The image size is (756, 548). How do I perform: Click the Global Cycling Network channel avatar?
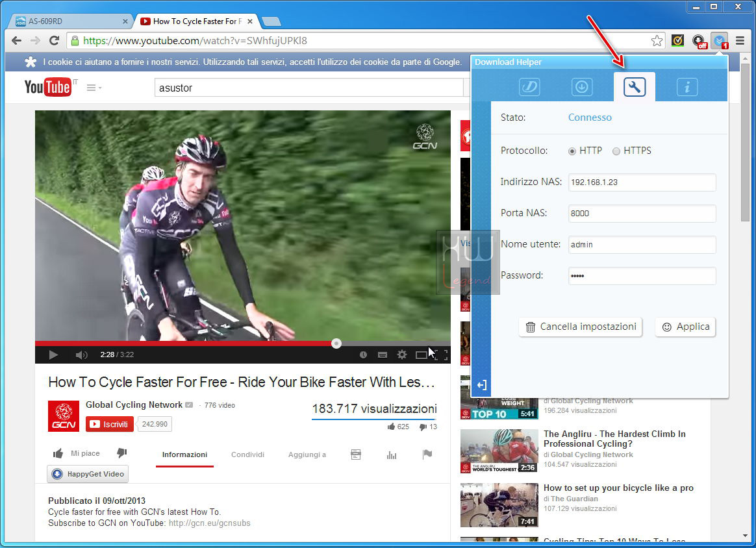pos(64,416)
